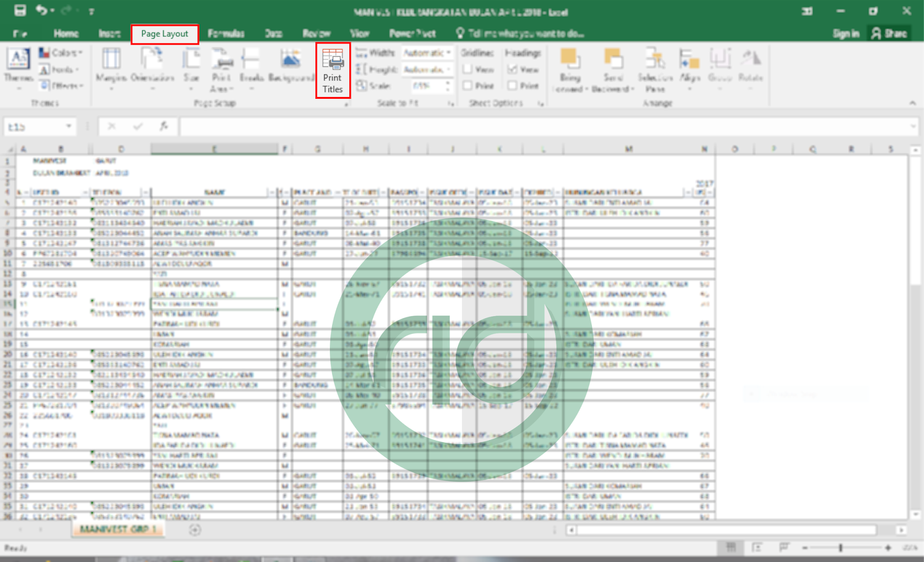Click the vertical scrollbar
924x562 pixels.
point(915,332)
